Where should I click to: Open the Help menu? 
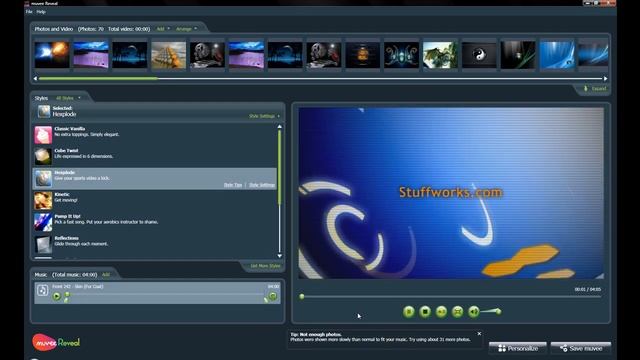(x=41, y=12)
